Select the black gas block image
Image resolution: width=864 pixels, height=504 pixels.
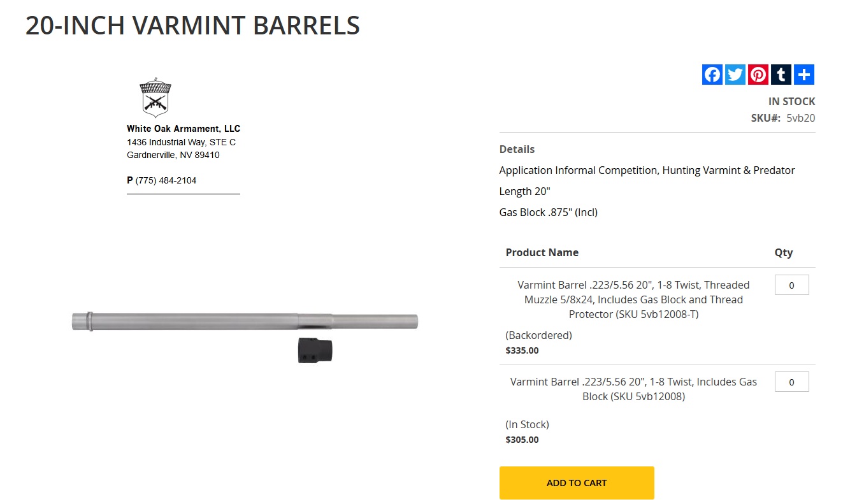click(x=315, y=350)
